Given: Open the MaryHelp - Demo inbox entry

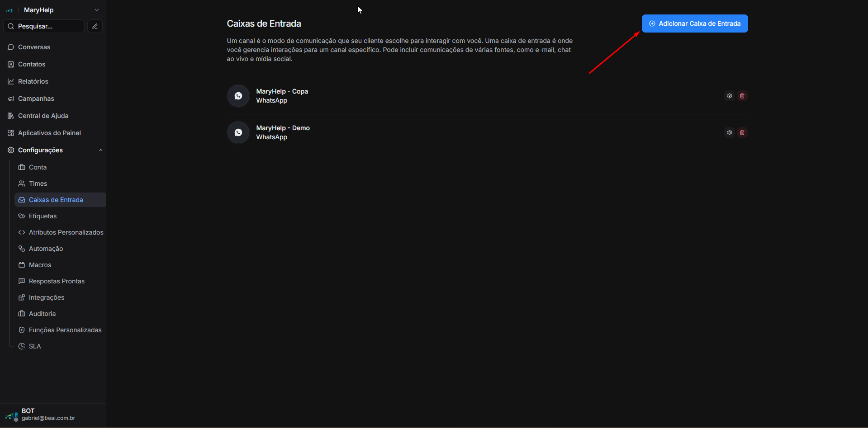Looking at the screenshot, I should pyautogui.click(x=283, y=128).
